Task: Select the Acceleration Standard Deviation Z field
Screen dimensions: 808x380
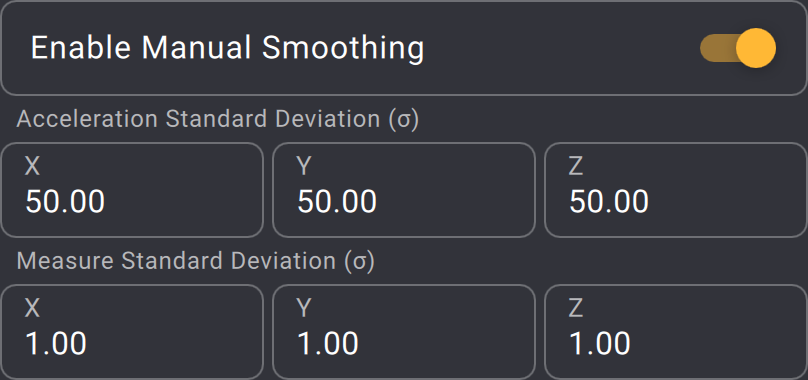Action: coord(676,190)
